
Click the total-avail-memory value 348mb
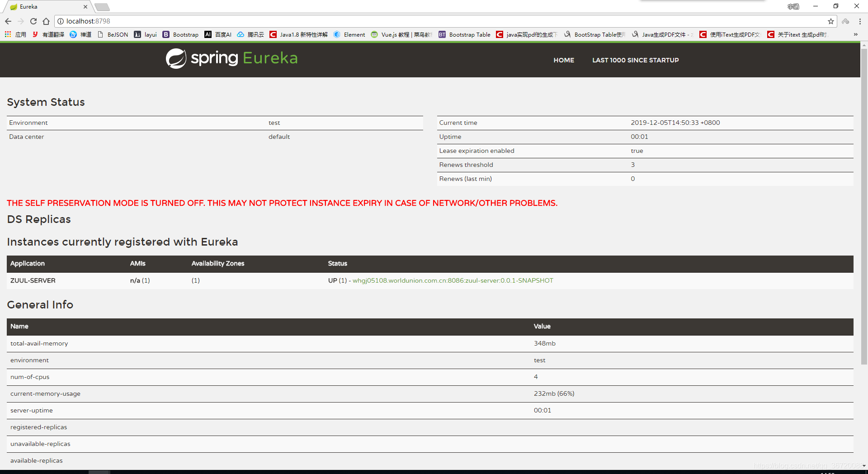click(545, 343)
